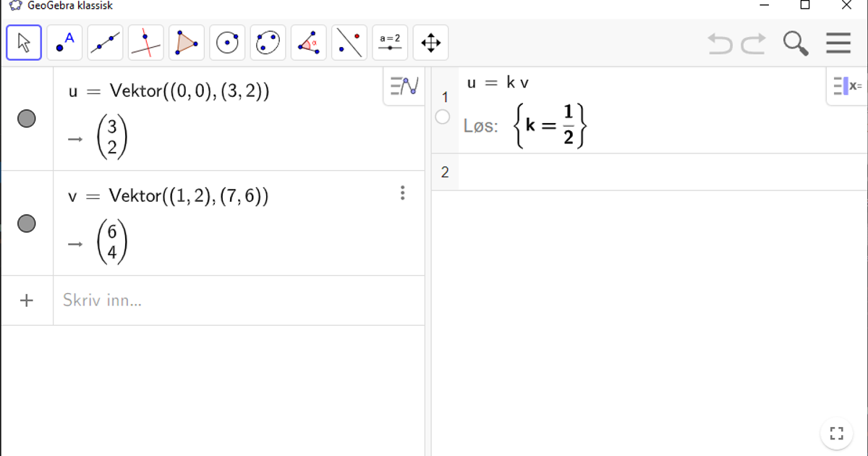Open the GeoGebra search view
The image size is (868, 456).
tap(796, 43)
